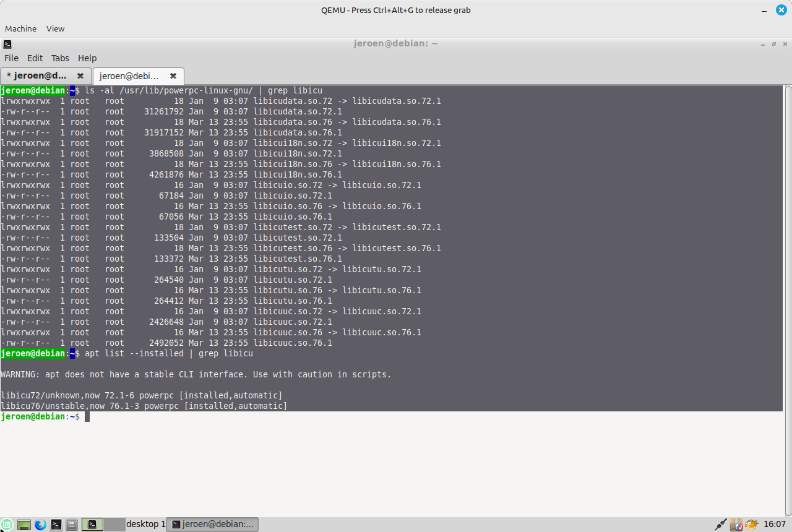The height and width of the screenshot is (532, 792).
Task: Launch Firefox from the taskbar
Action: pos(40,525)
